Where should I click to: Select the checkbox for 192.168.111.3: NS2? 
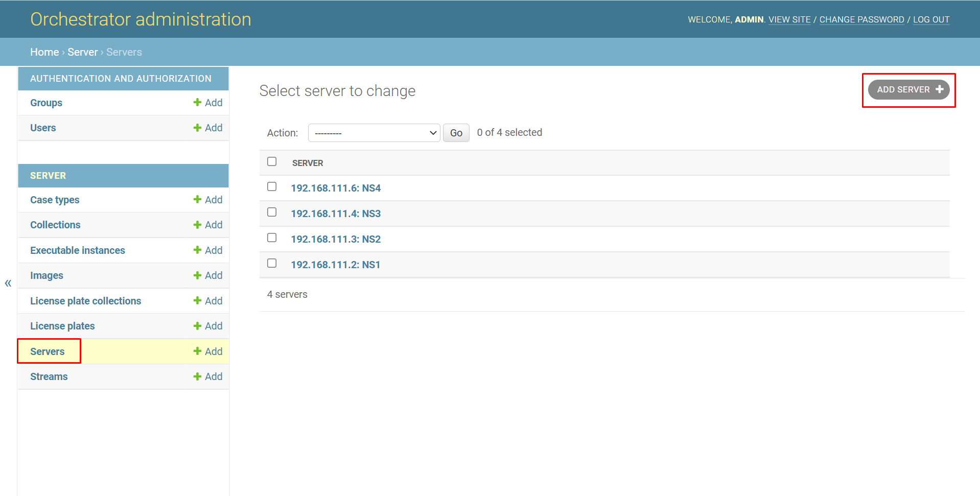(272, 238)
